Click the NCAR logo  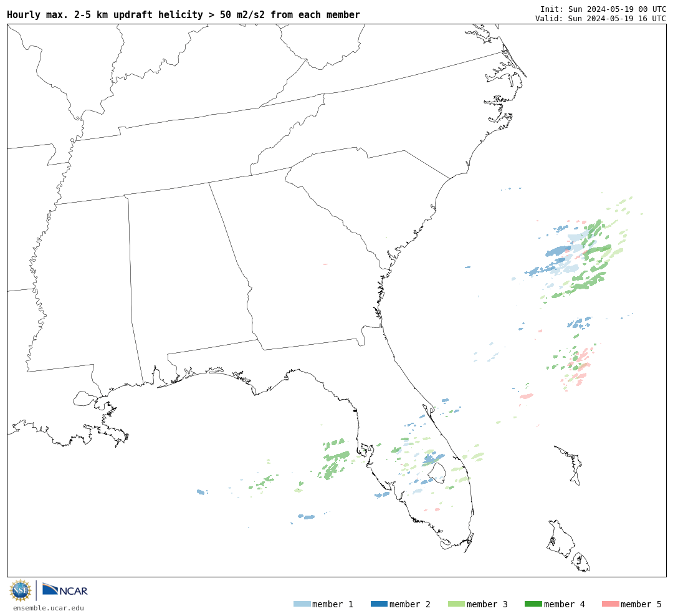click(x=65, y=590)
